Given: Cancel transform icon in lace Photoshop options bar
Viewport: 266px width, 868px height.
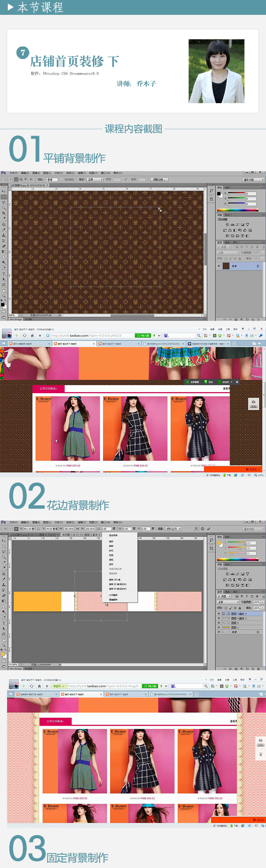Looking at the screenshot, I should click(x=202, y=529).
